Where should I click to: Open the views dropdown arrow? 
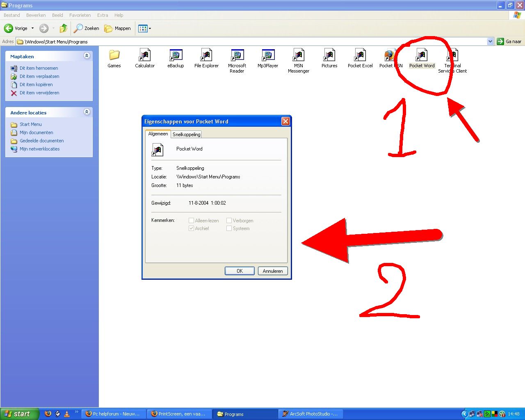(150, 28)
